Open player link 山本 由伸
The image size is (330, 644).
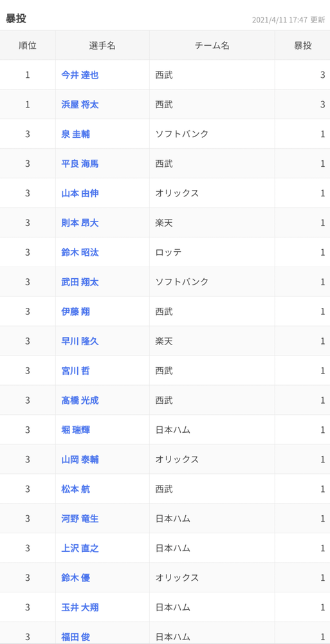point(80,193)
